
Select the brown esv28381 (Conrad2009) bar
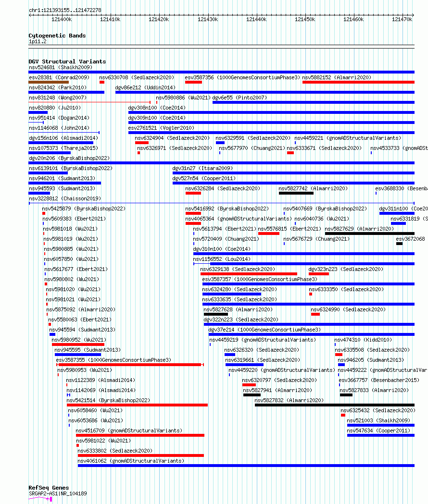(x=49, y=82)
